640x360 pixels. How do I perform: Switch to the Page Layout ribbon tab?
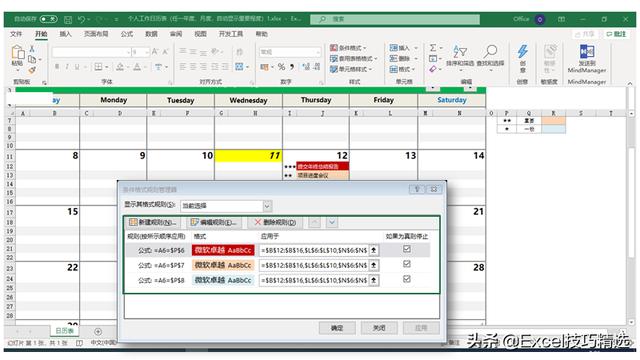click(x=96, y=34)
